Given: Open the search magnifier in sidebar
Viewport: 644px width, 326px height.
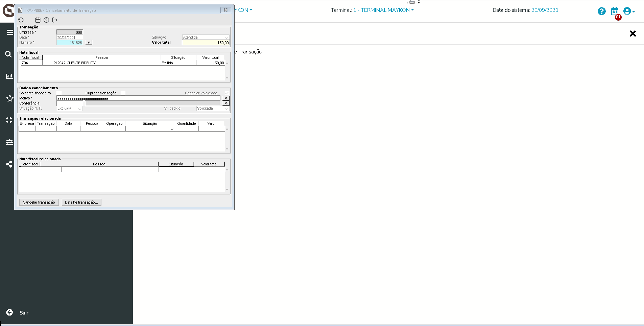Looking at the screenshot, I should (9, 54).
